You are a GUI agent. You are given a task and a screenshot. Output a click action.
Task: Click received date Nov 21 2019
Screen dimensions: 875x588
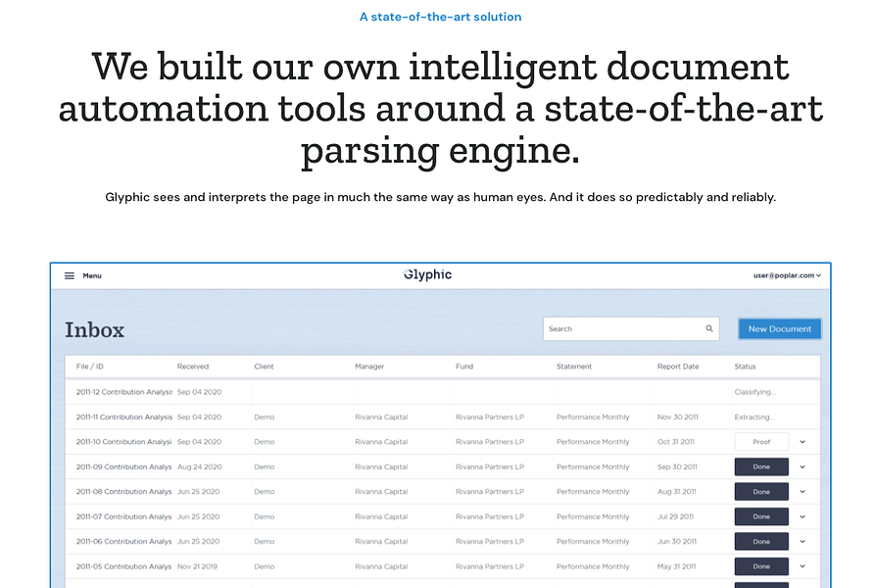[197, 566]
